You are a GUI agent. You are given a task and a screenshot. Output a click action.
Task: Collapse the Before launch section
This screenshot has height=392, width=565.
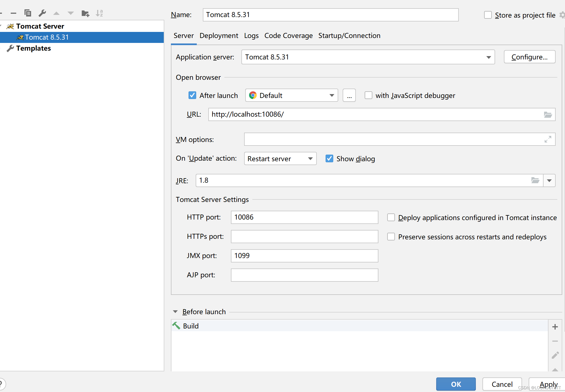point(175,312)
